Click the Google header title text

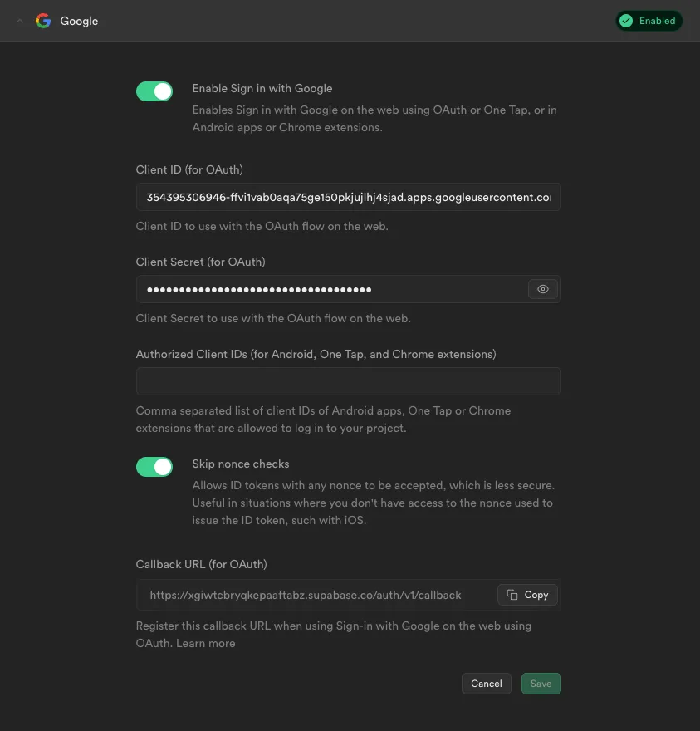tap(79, 22)
